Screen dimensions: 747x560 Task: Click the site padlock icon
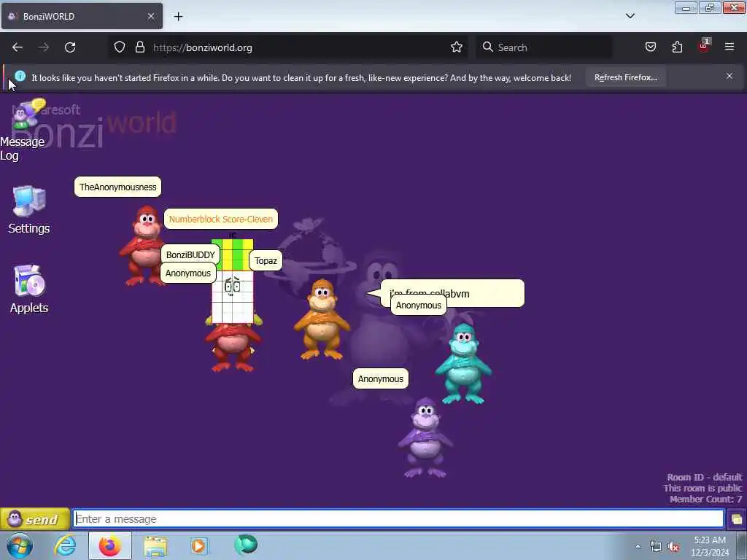point(139,47)
